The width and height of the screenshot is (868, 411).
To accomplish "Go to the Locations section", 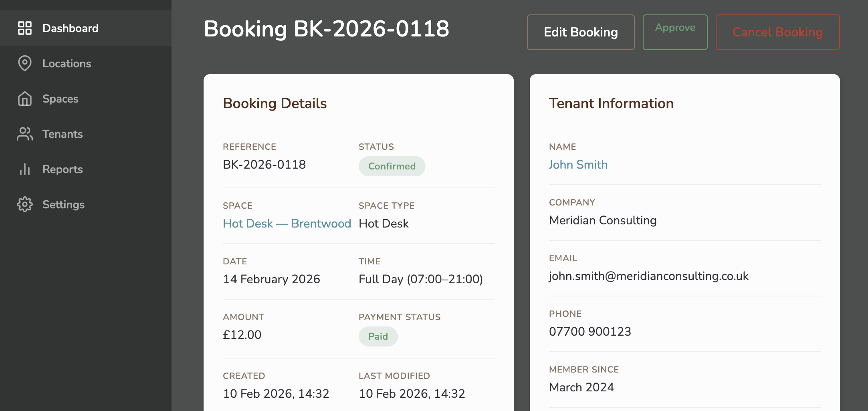I will (67, 63).
